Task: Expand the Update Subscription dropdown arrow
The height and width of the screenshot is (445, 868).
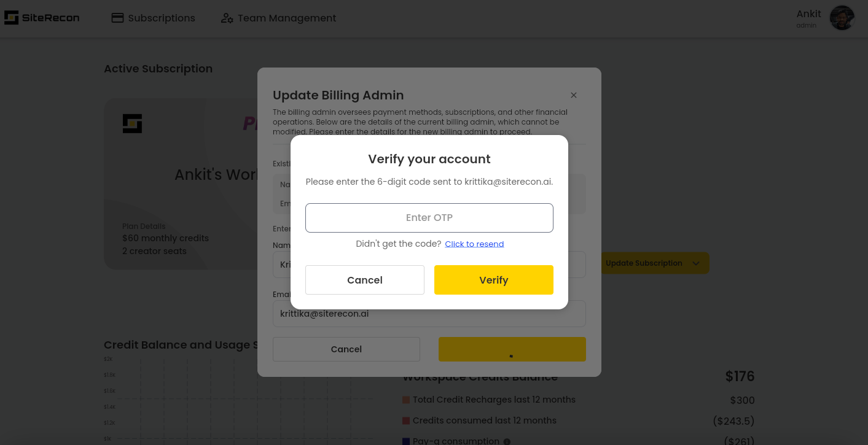Action: coord(696,263)
